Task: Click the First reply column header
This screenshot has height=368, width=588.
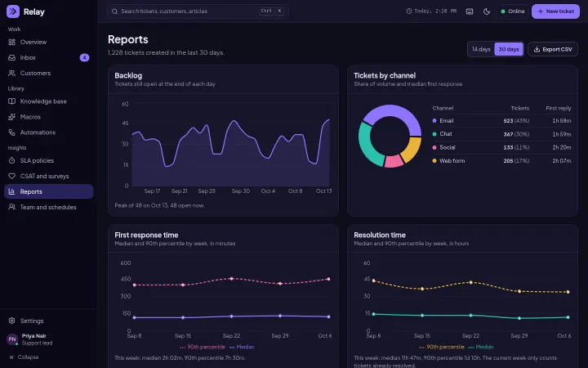Action: coord(559,108)
